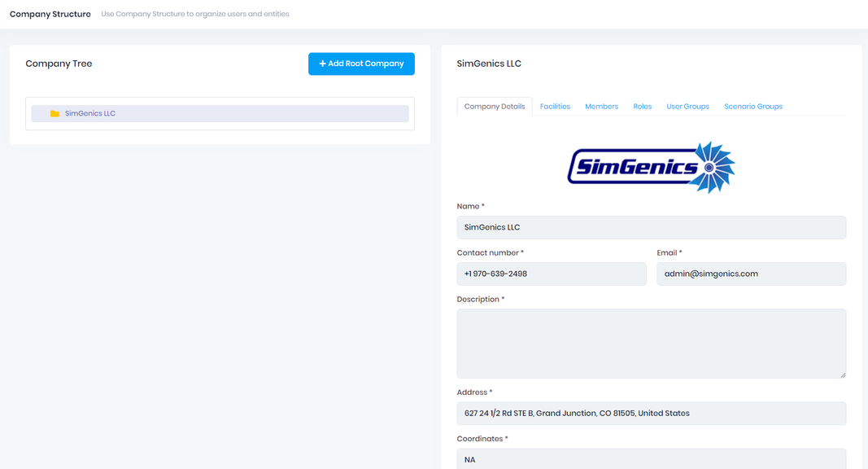Click the Email field with admin@simgenics.com
Image resolution: width=868 pixels, height=469 pixels.
coord(751,274)
